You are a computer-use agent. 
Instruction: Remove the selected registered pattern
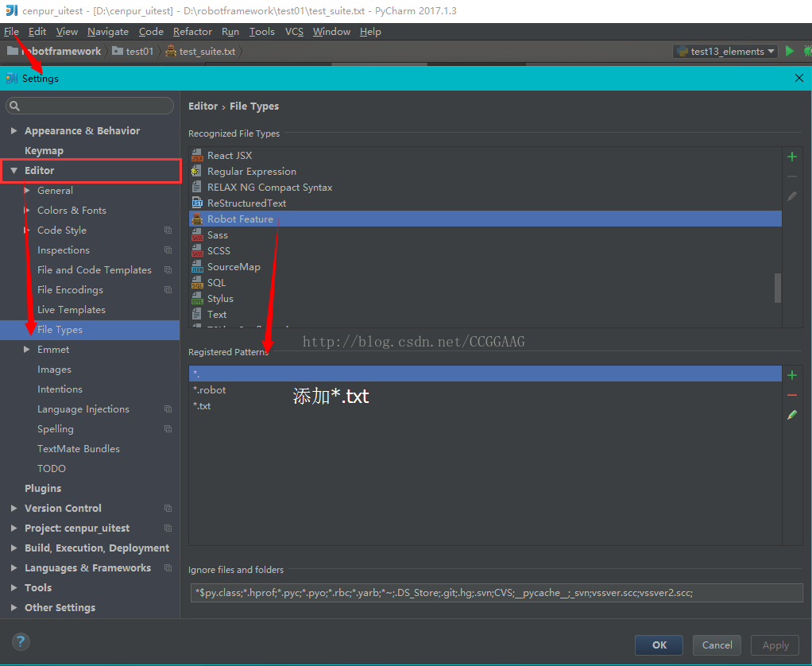point(792,395)
